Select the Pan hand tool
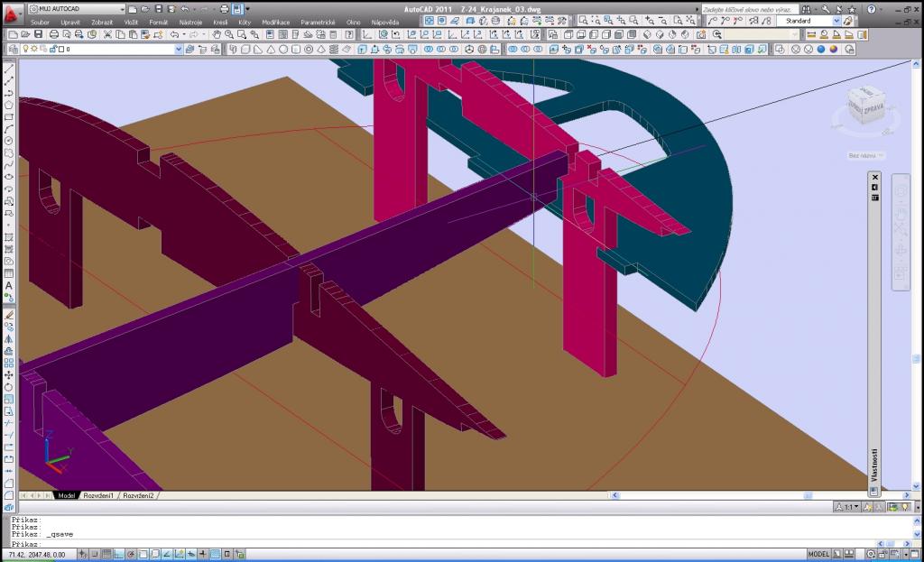The width and height of the screenshot is (924, 562). [217, 34]
